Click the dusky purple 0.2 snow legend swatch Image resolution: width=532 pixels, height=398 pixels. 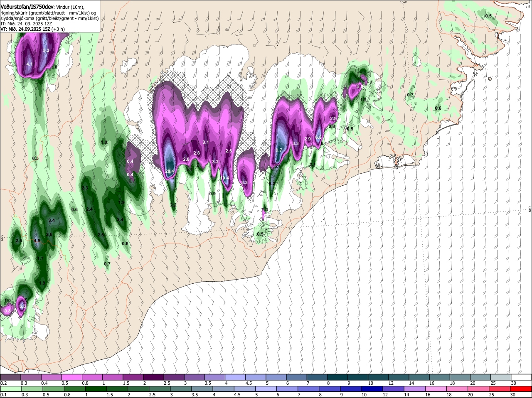[x=10, y=377]
